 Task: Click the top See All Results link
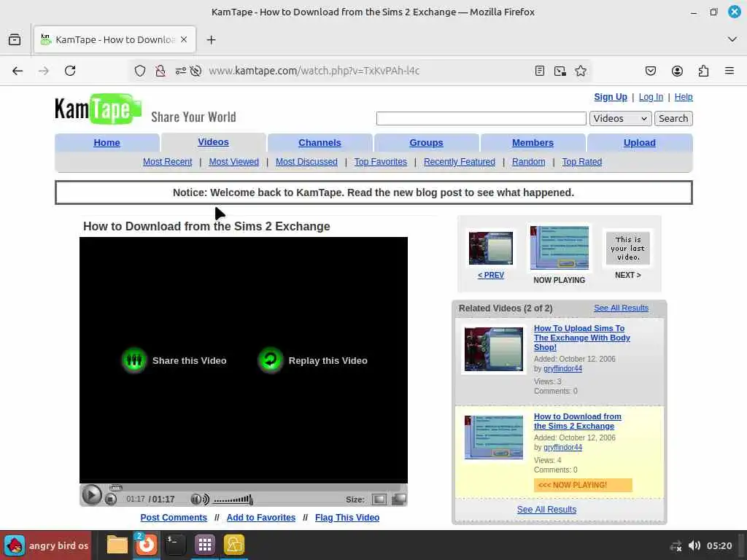point(621,308)
